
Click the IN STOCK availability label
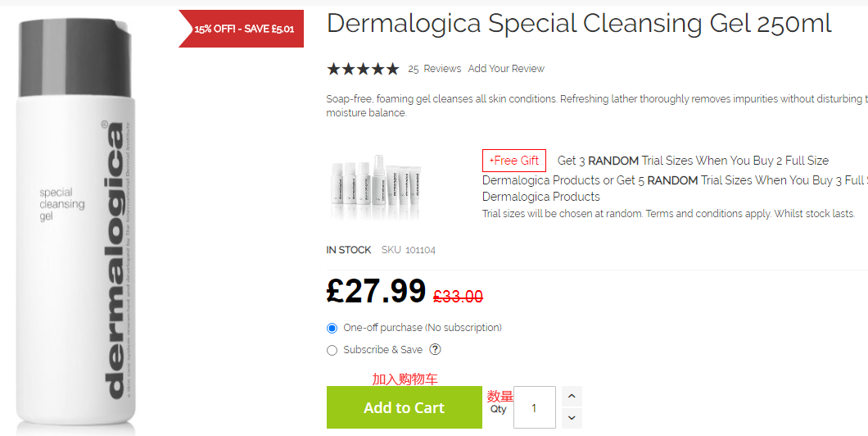tap(348, 250)
